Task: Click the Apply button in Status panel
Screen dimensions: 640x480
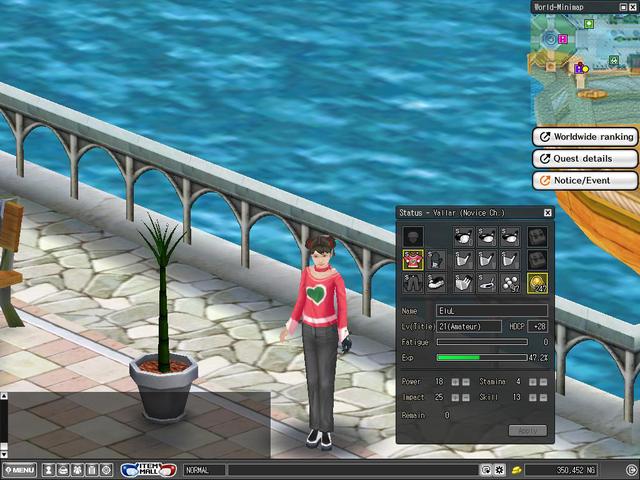Action: [x=527, y=431]
